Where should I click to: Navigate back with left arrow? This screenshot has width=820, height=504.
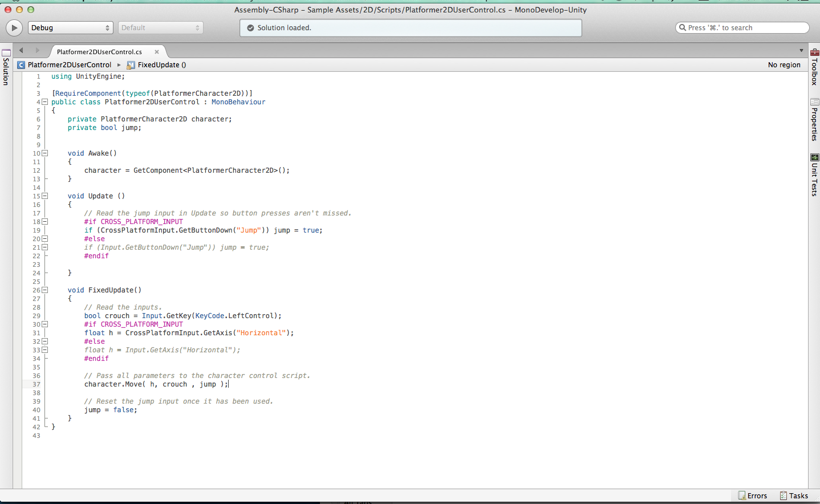[21, 51]
